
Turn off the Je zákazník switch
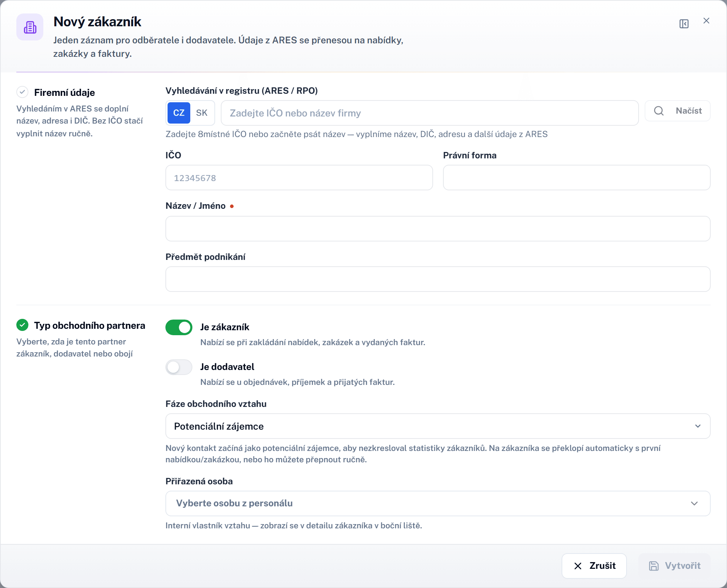179,327
